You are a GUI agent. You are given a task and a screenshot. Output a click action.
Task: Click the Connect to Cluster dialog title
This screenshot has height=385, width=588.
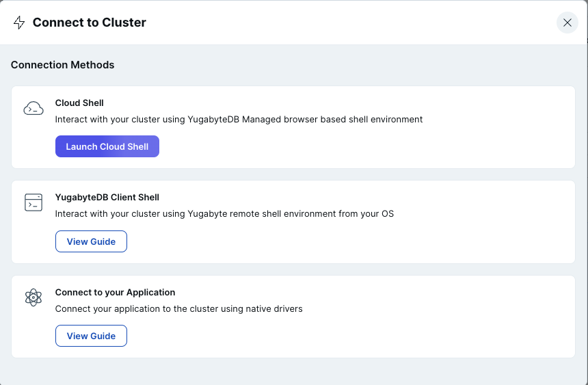[x=90, y=23]
